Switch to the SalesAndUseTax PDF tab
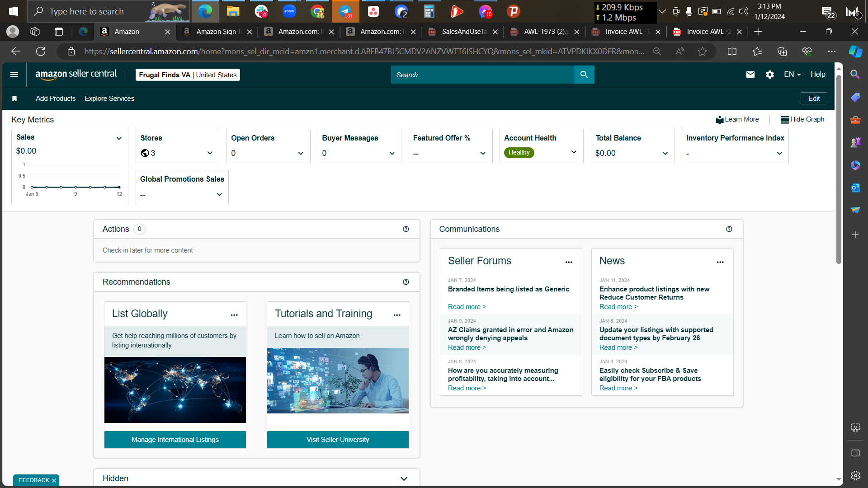Image resolution: width=868 pixels, height=488 pixels. (x=462, y=32)
